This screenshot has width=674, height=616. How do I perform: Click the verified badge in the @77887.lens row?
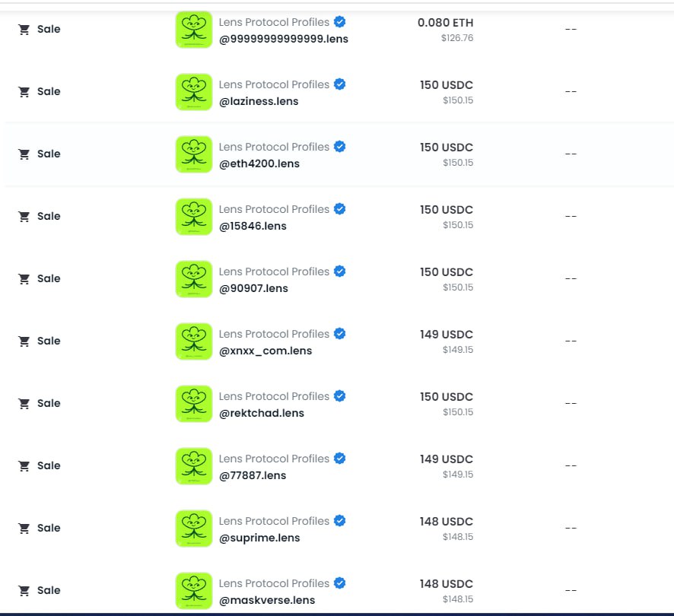click(x=339, y=458)
